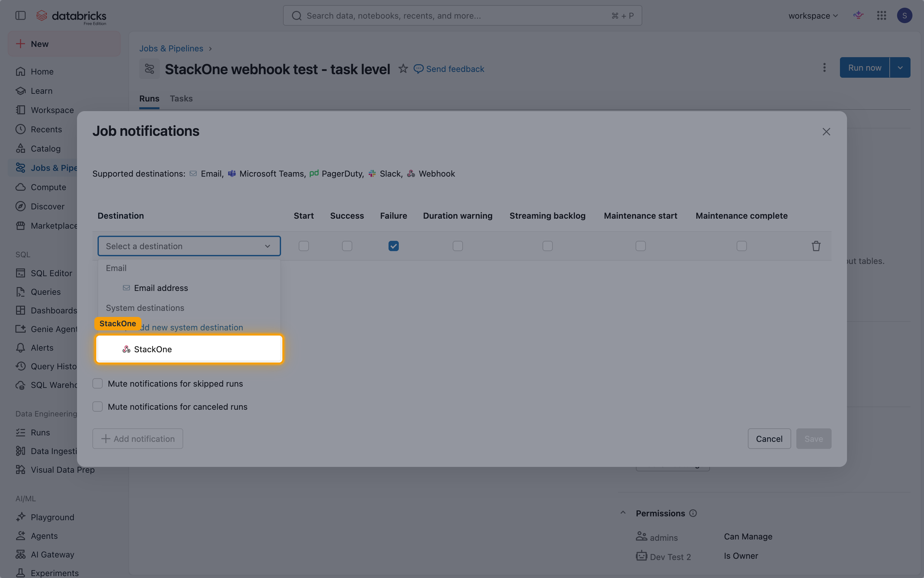Image resolution: width=924 pixels, height=578 pixels.
Task: Click the Add notification button
Action: [137, 439]
